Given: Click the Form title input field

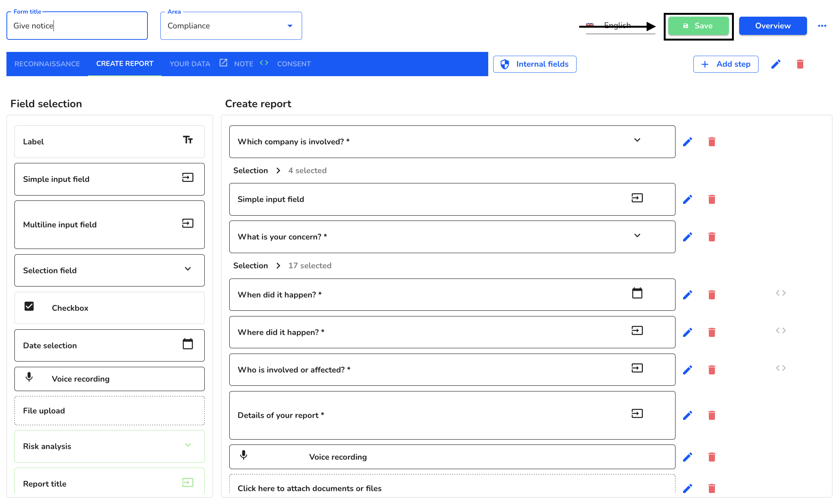Looking at the screenshot, I should (x=77, y=25).
